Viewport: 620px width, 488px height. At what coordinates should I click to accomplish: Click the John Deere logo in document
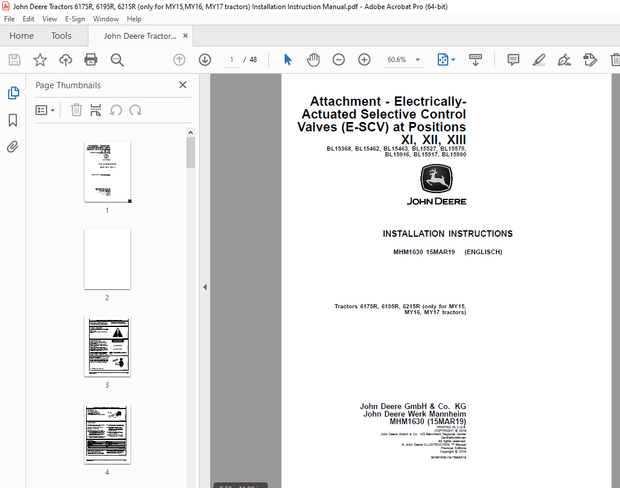pyautogui.click(x=436, y=185)
